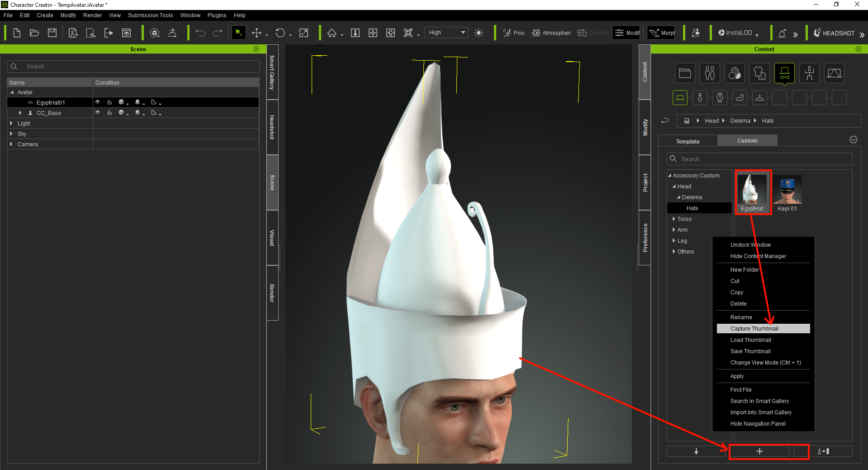Screen dimensions: 868x470
Task: Open the Morph tool in toolbar
Action: 661,33
